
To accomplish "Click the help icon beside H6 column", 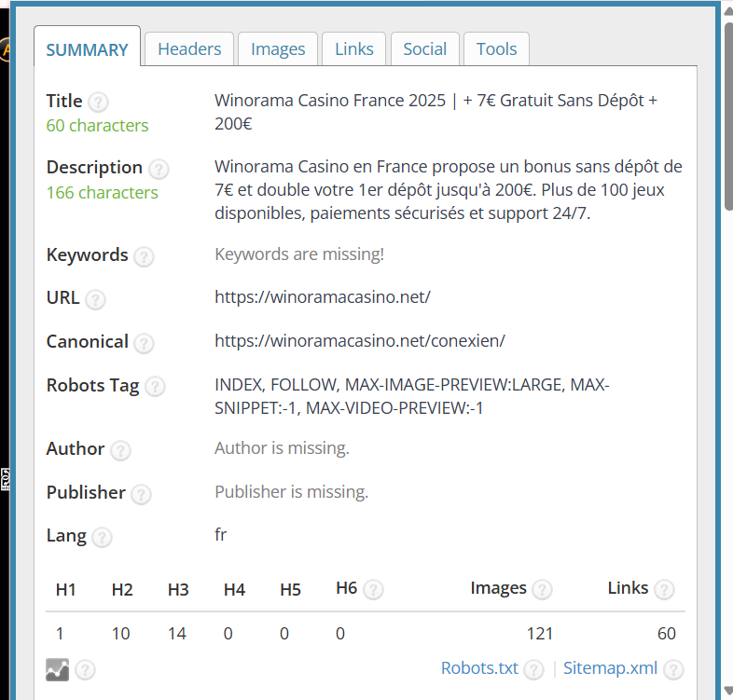I will point(373,589).
